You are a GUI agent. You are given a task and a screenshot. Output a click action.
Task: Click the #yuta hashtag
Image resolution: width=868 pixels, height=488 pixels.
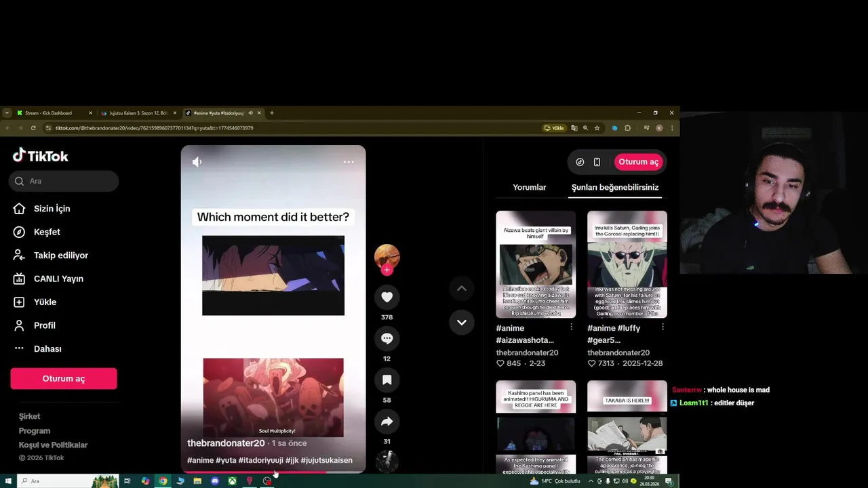226,460
